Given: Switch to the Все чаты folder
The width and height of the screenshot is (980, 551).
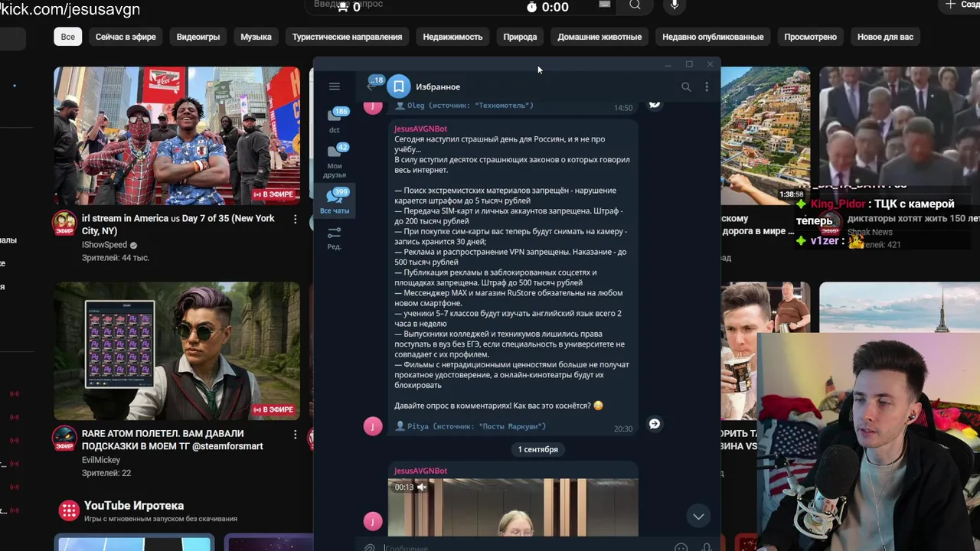Looking at the screenshot, I should 335,201.
